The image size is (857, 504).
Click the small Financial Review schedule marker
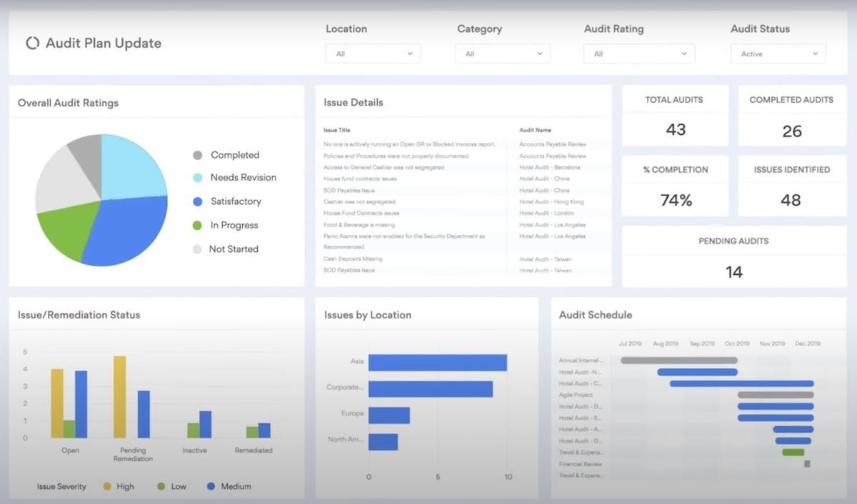[807, 463]
